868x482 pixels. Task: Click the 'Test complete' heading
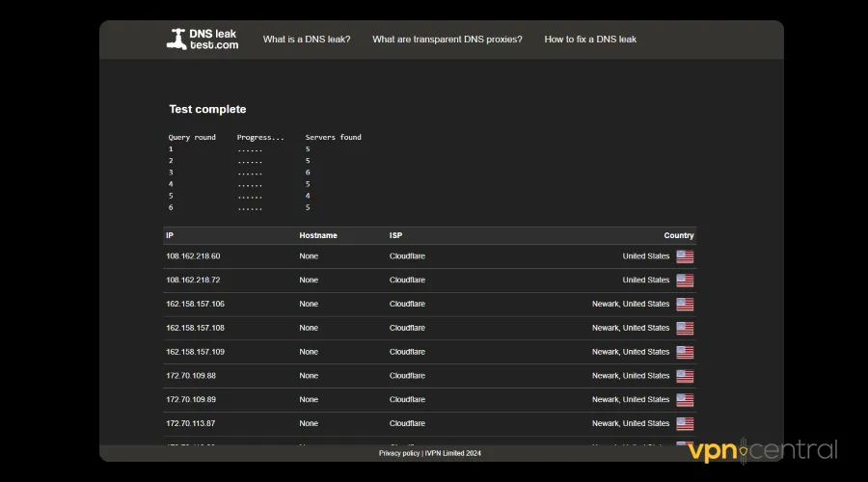[x=207, y=109]
